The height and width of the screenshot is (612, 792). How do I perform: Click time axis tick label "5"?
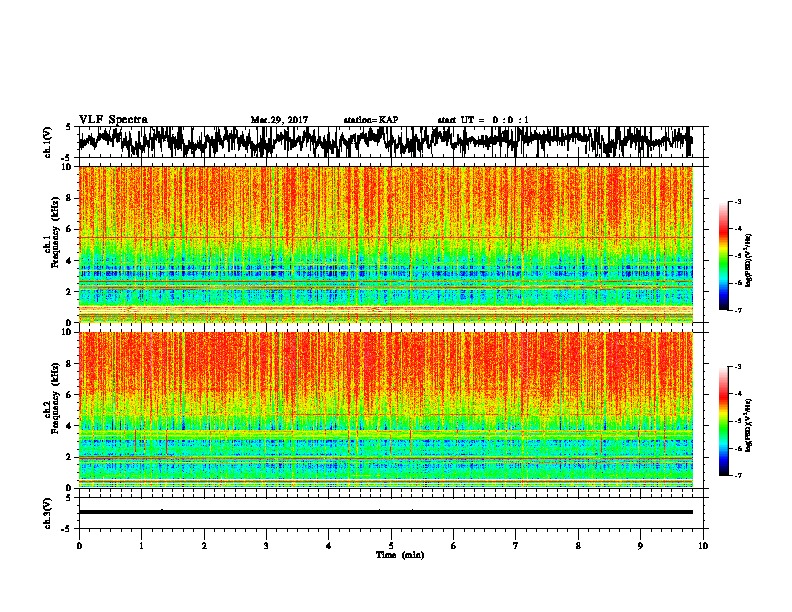pos(391,546)
